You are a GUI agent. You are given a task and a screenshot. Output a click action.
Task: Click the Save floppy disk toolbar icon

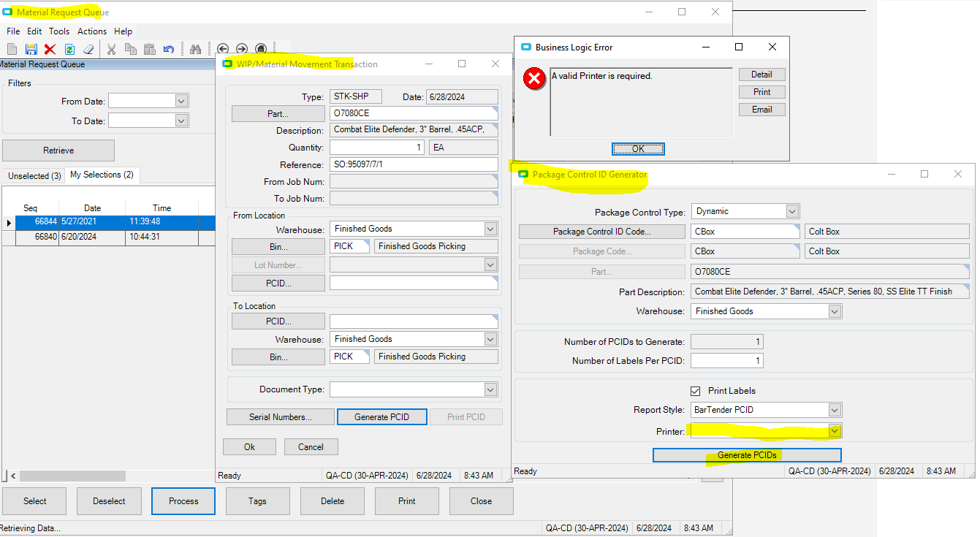click(31, 49)
